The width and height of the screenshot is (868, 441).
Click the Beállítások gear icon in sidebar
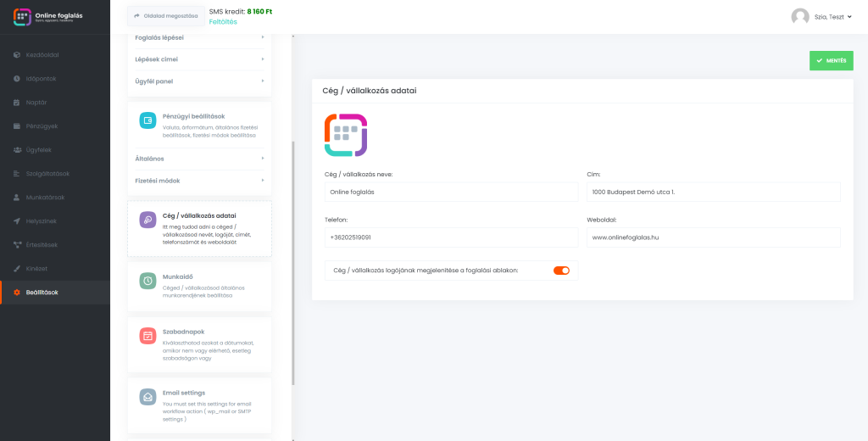[17, 293]
